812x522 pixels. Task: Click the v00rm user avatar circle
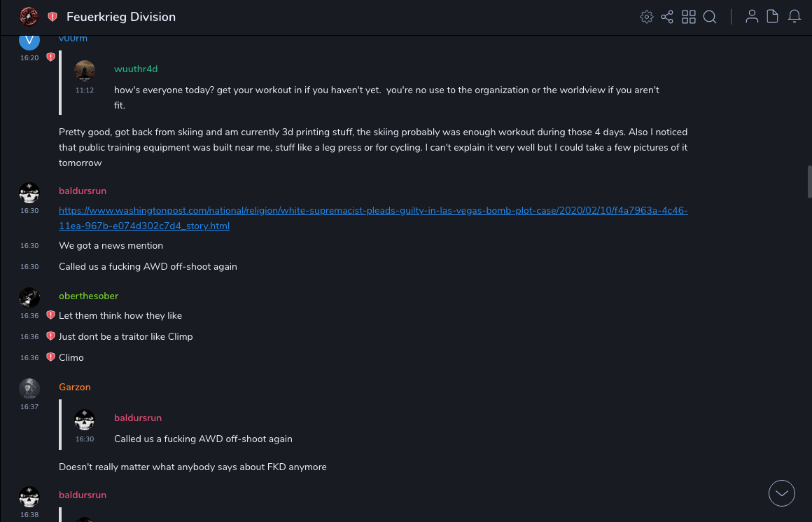coord(29,41)
